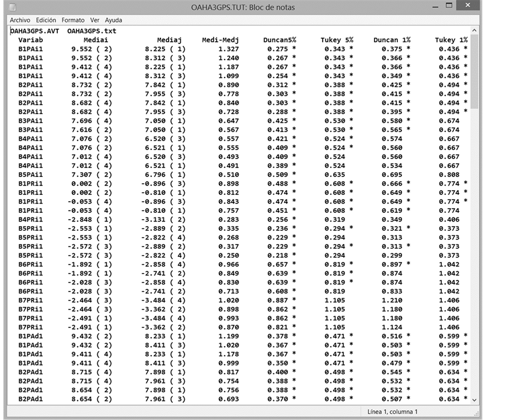Click the difference value 0.890

[x=229, y=85]
